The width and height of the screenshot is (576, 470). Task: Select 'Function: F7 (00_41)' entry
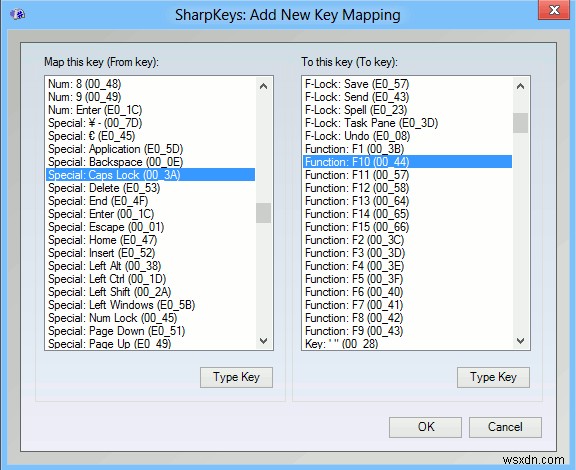point(407,305)
